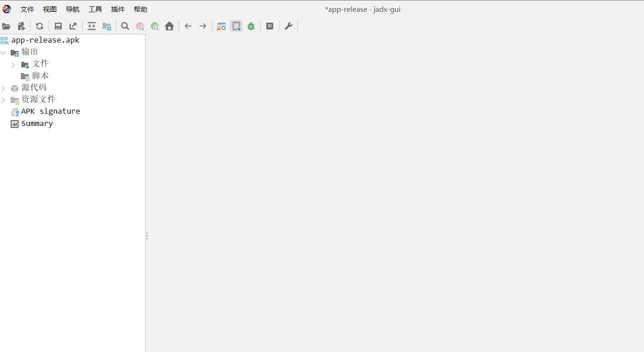Click the pink class search icon
Screen dimensions: 644x352
[140, 26]
